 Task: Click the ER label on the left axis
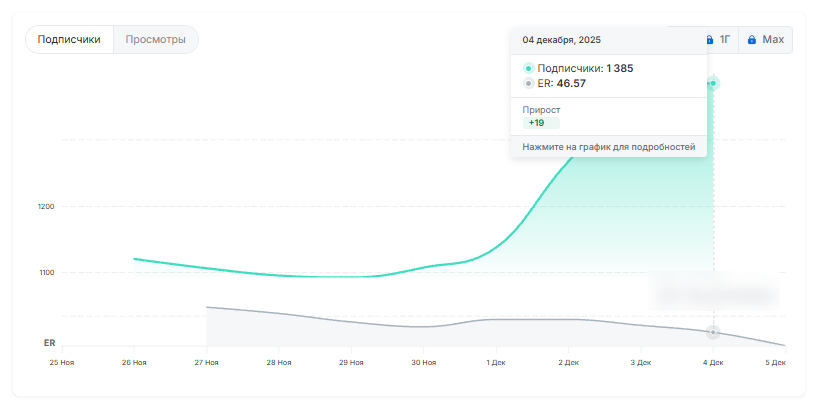pyautogui.click(x=49, y=342)
